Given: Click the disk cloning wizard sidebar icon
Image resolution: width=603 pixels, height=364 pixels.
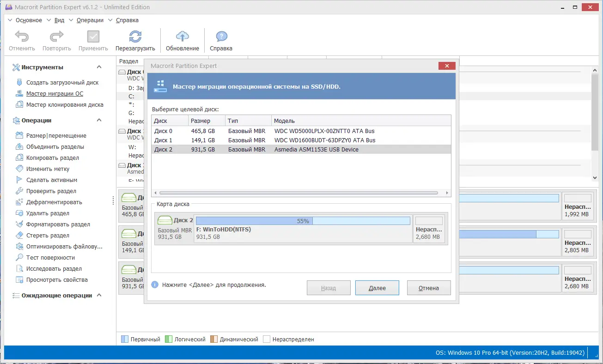Looking at the screenshot, I should tap(19, 105).
